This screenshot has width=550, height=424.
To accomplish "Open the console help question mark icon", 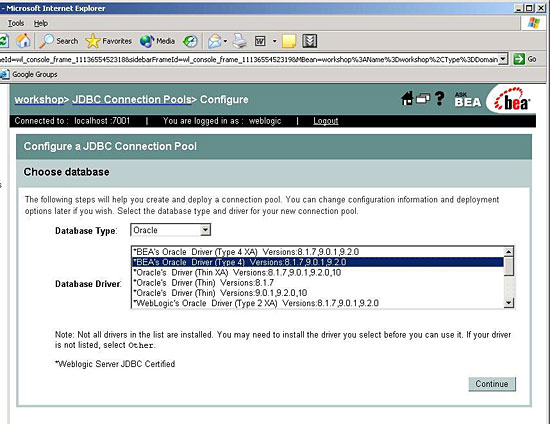I will coord(439,99).
